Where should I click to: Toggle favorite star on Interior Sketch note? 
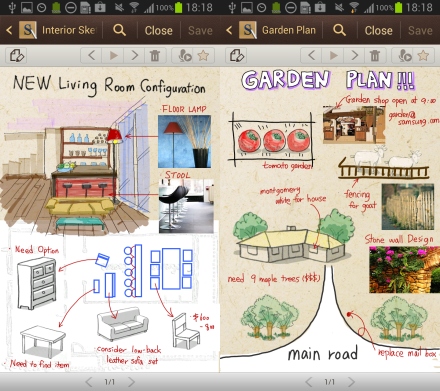[x=203, y=55]
